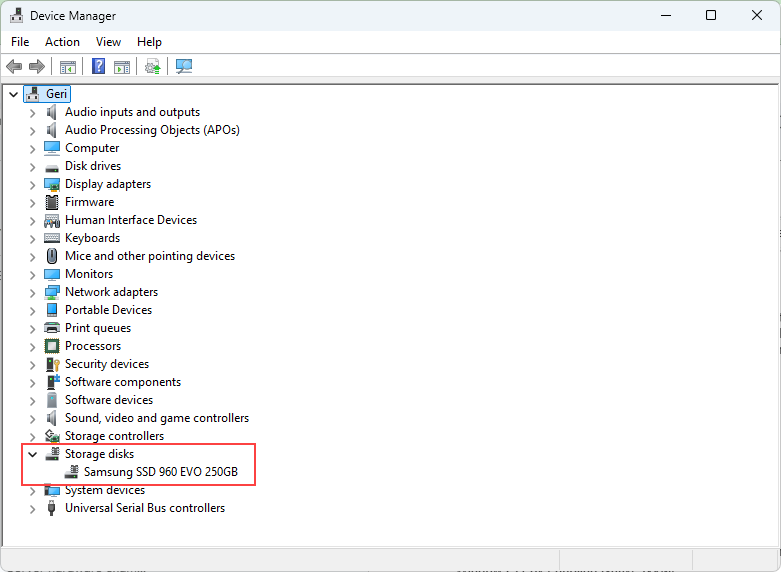This screenshot has width=781, height=572.
Task: Expand the Display adapters category
Action: point(32,184)
